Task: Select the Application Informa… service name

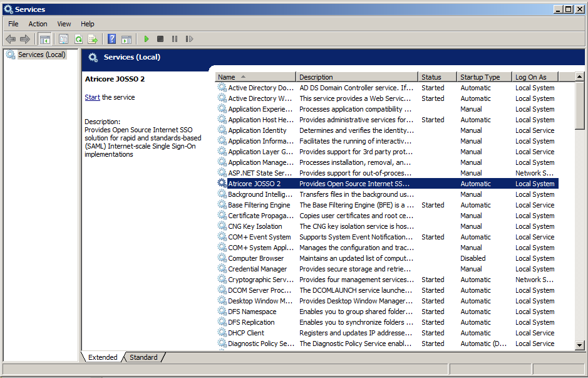Action: [x=260, y=141]
